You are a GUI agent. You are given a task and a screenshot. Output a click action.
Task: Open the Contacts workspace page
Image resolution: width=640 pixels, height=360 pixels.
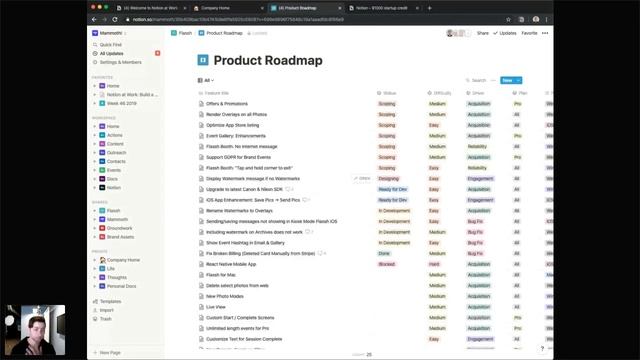116,161
